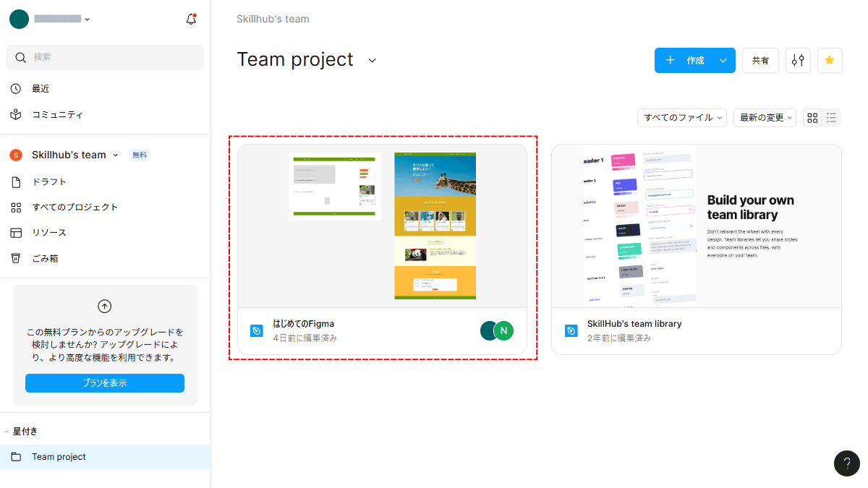
Task: Open コミュニティ in the sidebar
Action: pyautogui.click(x=57, y=115)
